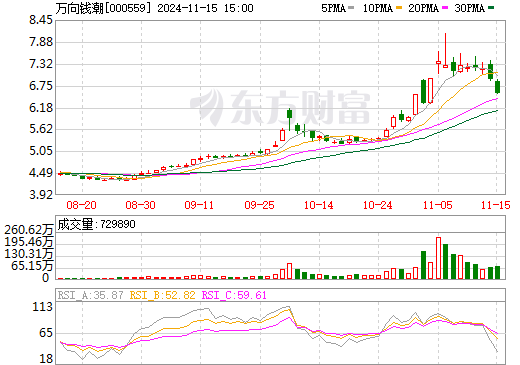The image size is (520, 365).
Task: Click the 6.75 price axis label
Action: click(x=41, y=86)
